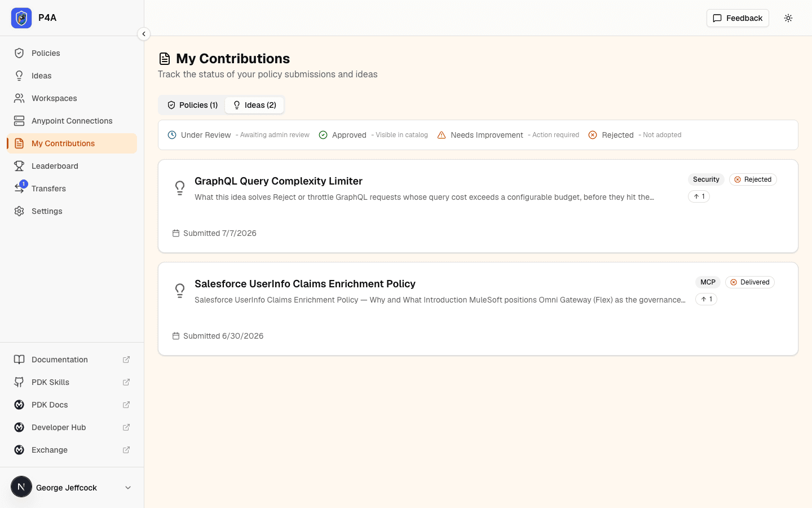
Task: Switch to the Ideas (2) tab
Action: pos(254,105)
